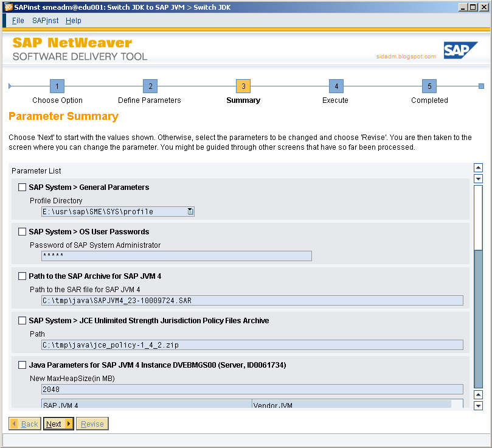Check the SAP System General Parameters checkbox

click(x=22, y=187)
